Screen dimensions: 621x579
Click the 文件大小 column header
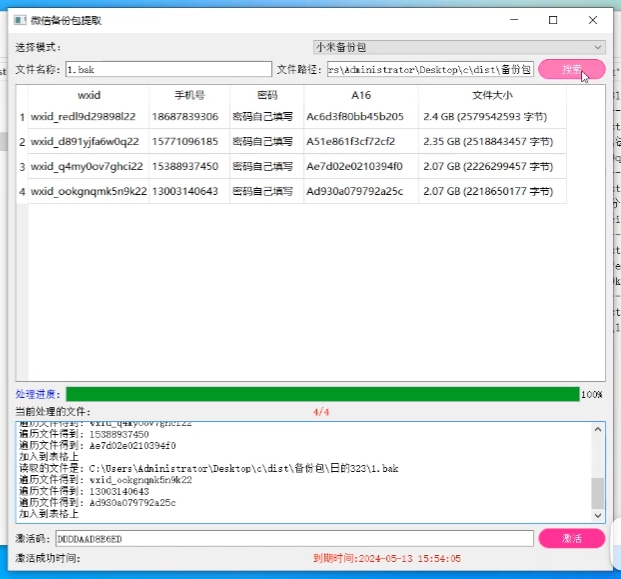pos(492,95)
